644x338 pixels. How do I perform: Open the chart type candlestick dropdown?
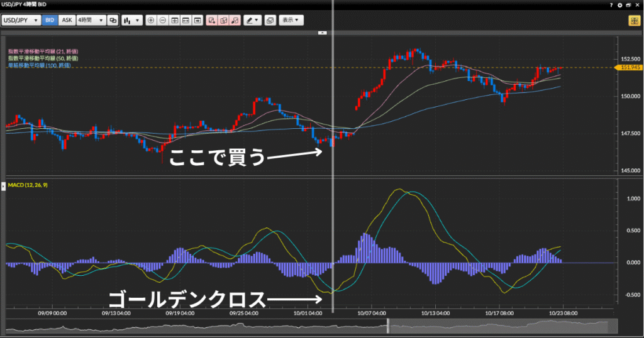131,20
